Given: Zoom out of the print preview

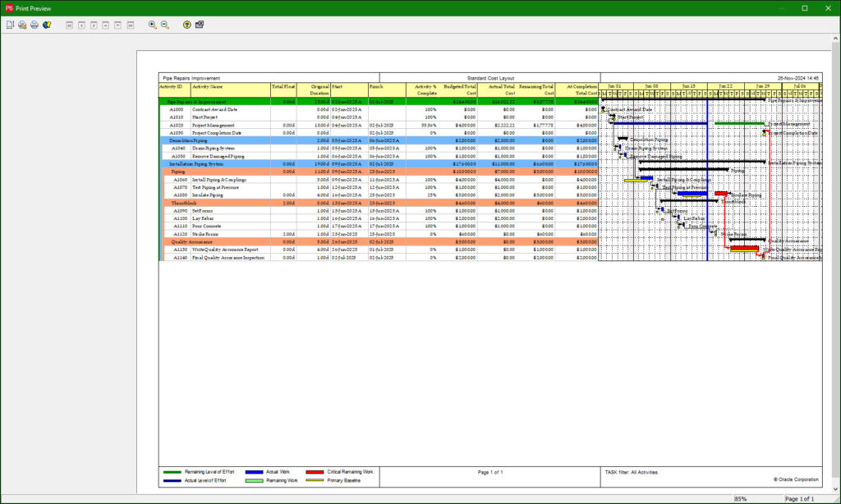Looking at the screenshot, I should coord(164,25).
